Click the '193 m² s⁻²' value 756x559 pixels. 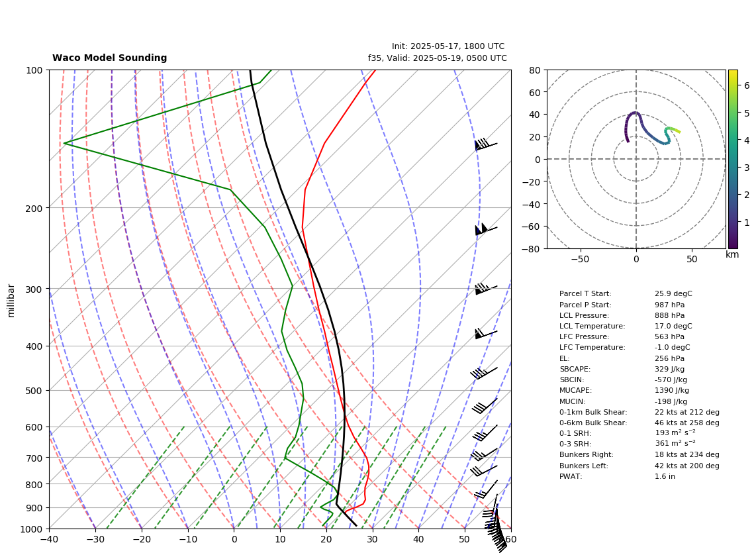675,432
